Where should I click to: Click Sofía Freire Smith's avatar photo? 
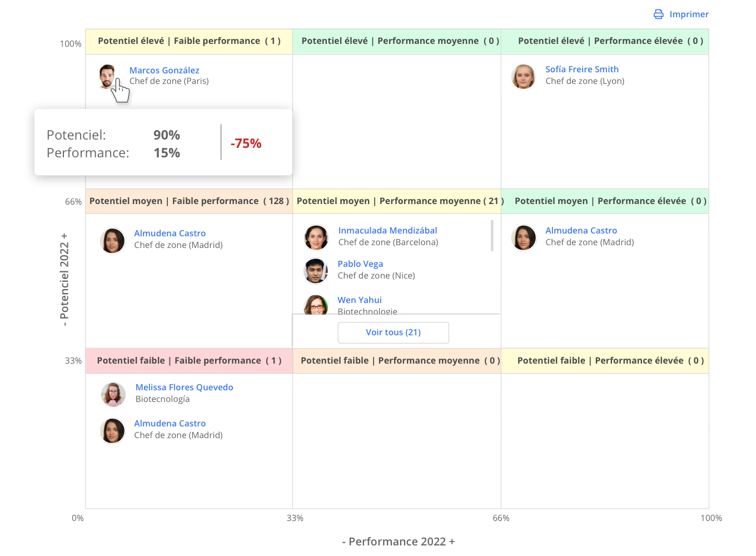coord(523,76)
